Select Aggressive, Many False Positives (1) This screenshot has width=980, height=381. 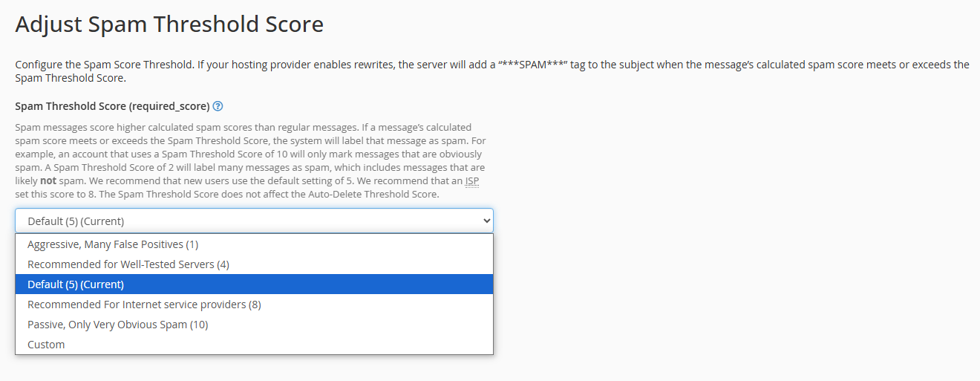click(113, 244)
